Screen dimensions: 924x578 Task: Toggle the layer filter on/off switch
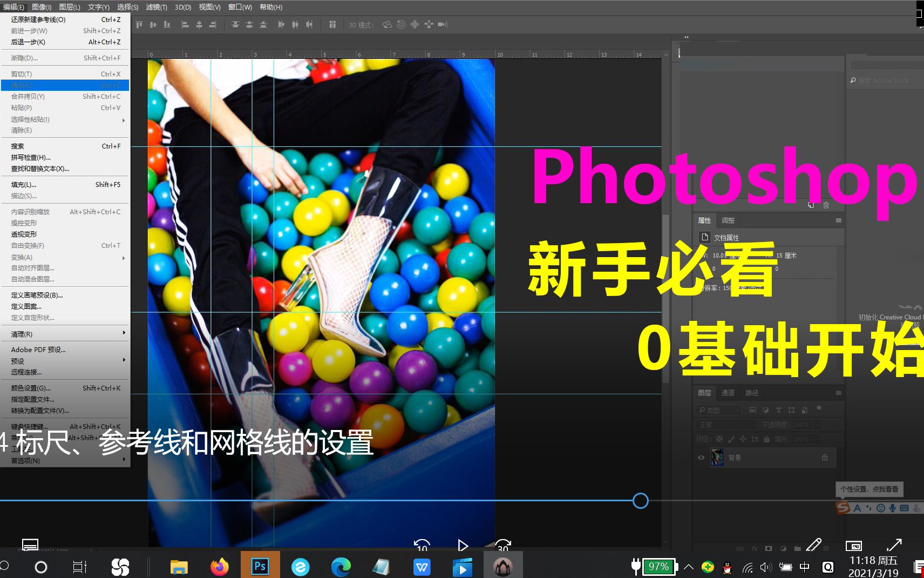point(819,408)
